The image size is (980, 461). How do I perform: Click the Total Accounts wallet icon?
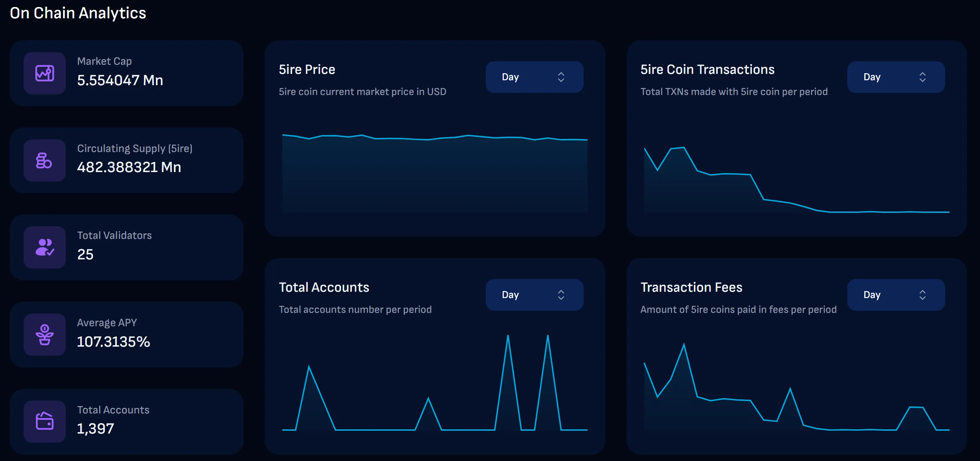point(44,421)
